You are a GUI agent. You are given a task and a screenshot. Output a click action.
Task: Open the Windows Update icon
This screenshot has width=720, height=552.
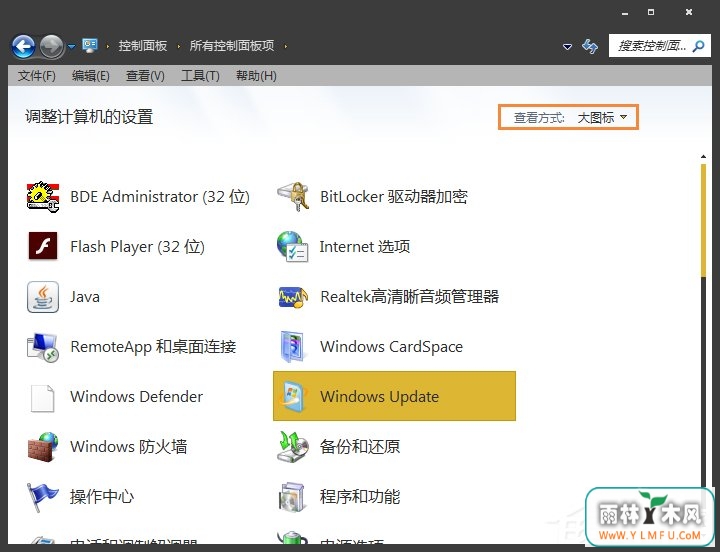tap(293, 396)
